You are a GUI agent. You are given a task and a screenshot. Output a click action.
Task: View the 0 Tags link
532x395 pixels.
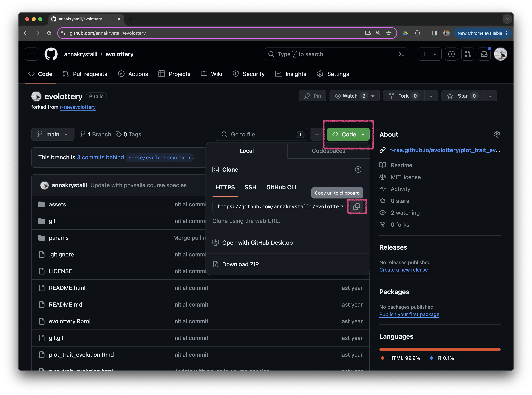point(128,134)
